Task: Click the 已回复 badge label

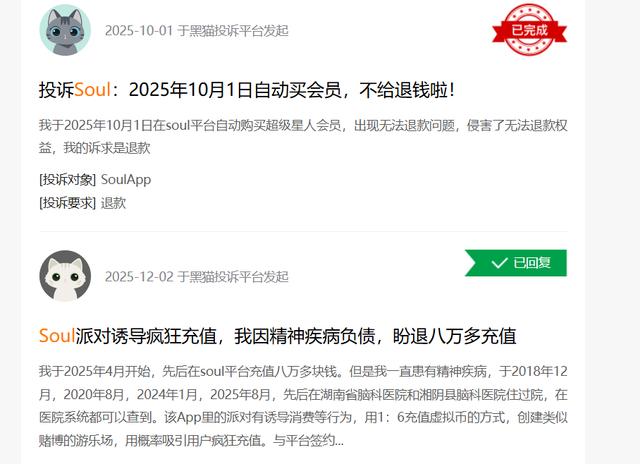Action: click(x=532, y=263)
